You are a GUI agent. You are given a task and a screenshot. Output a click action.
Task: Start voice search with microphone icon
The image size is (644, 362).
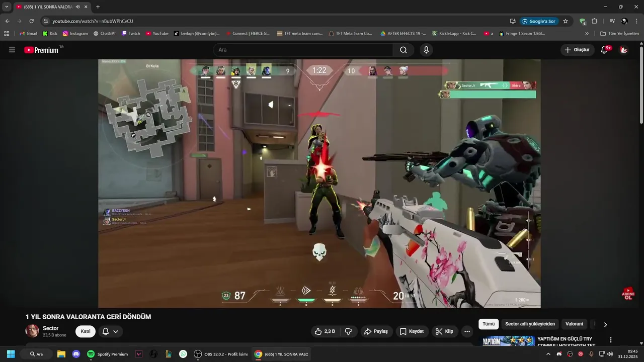426,50
